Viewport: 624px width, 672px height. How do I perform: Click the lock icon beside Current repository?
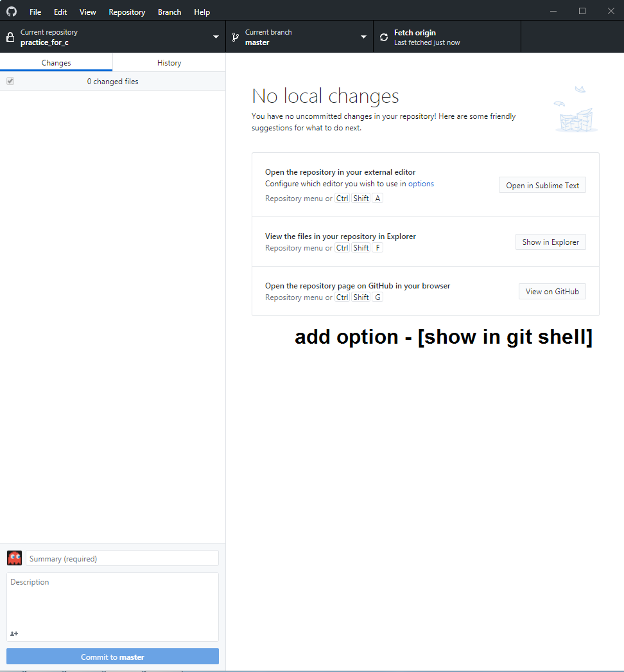[10, 37]
